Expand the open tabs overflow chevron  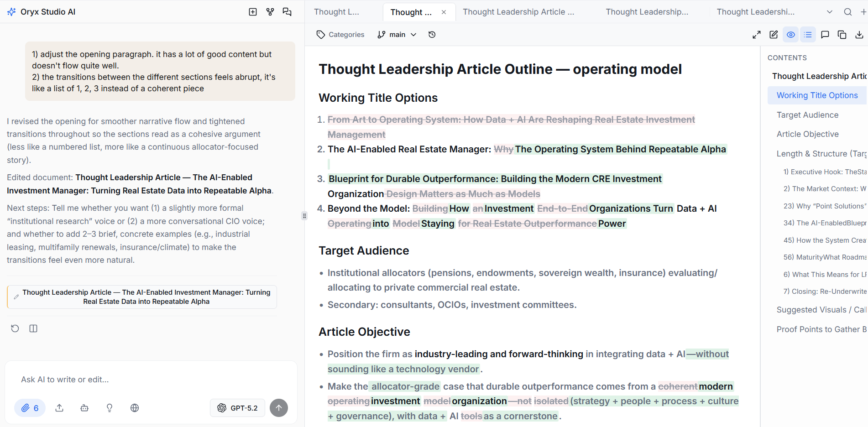(x=830, y=12)
